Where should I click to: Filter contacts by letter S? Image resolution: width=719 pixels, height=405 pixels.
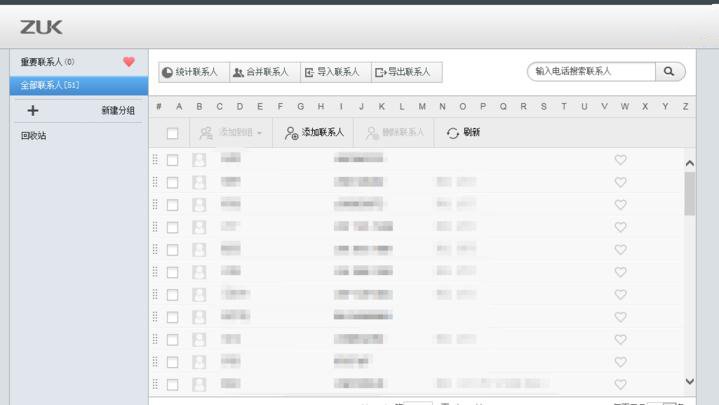(x=543, y=106)
